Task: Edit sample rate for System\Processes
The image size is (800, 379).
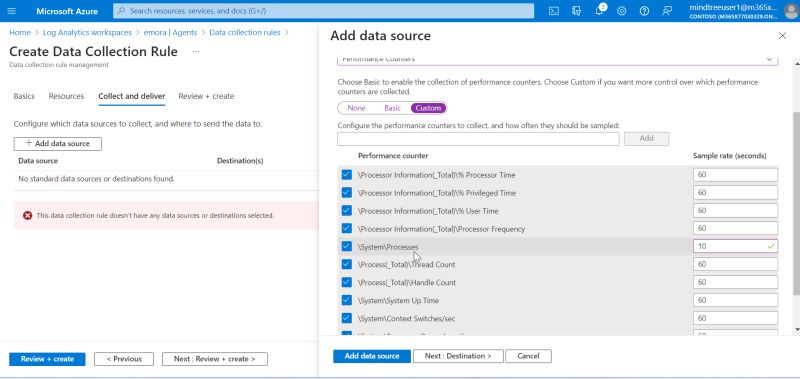Action: pos(735,246)
